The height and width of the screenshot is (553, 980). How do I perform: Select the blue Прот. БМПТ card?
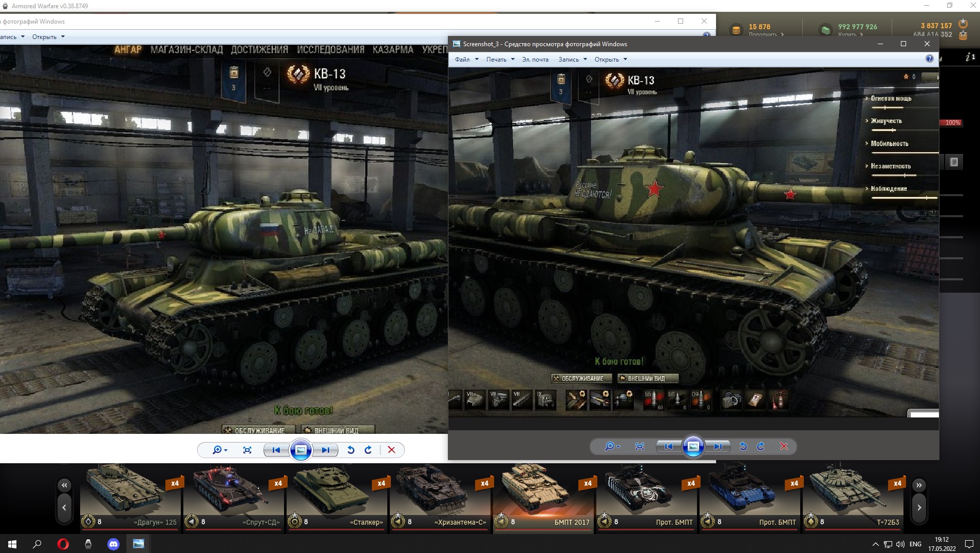[x=750, y=498]
